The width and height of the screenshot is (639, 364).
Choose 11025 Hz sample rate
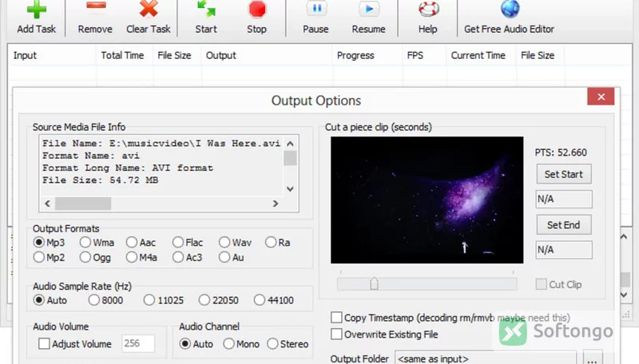pyautogui.click(x=149, y=300)
